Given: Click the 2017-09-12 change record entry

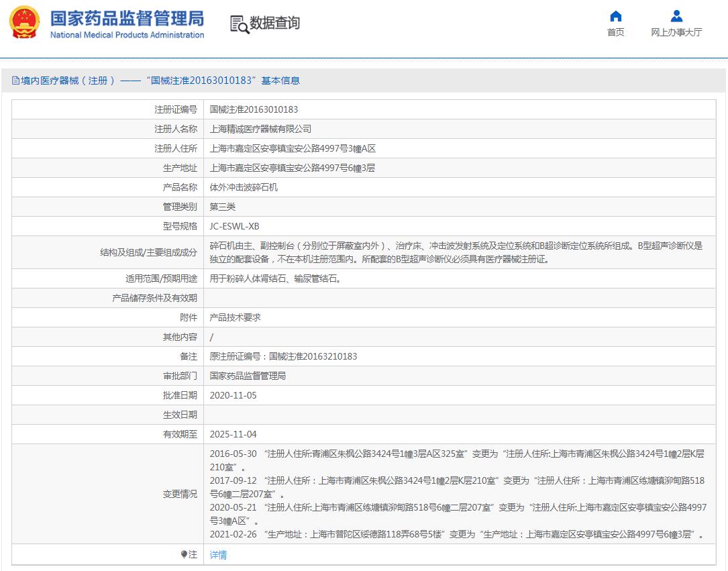Looking at the screenshot, I should 458,487.
